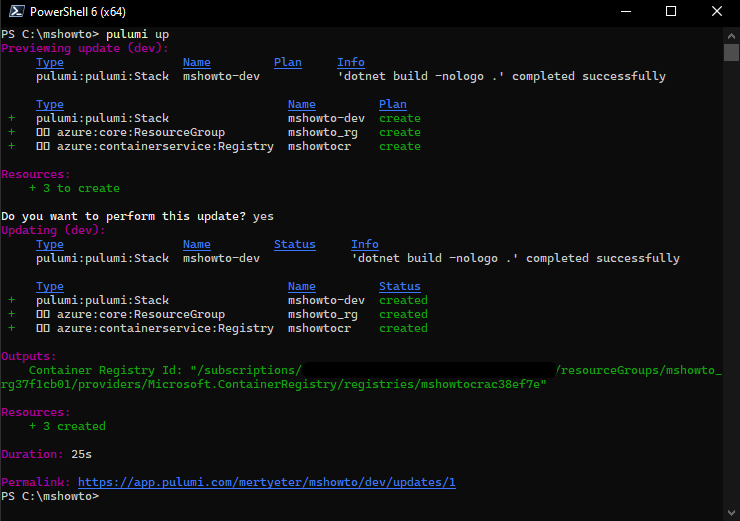Close the PowerShell window
The width and height of the screenshot is (740, 521).
point(717,11)
